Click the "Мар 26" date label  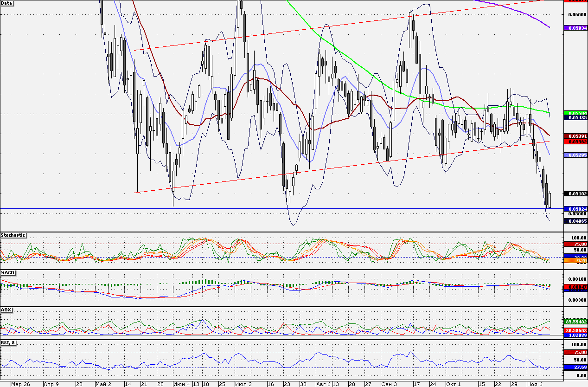(x=20, y=384)
